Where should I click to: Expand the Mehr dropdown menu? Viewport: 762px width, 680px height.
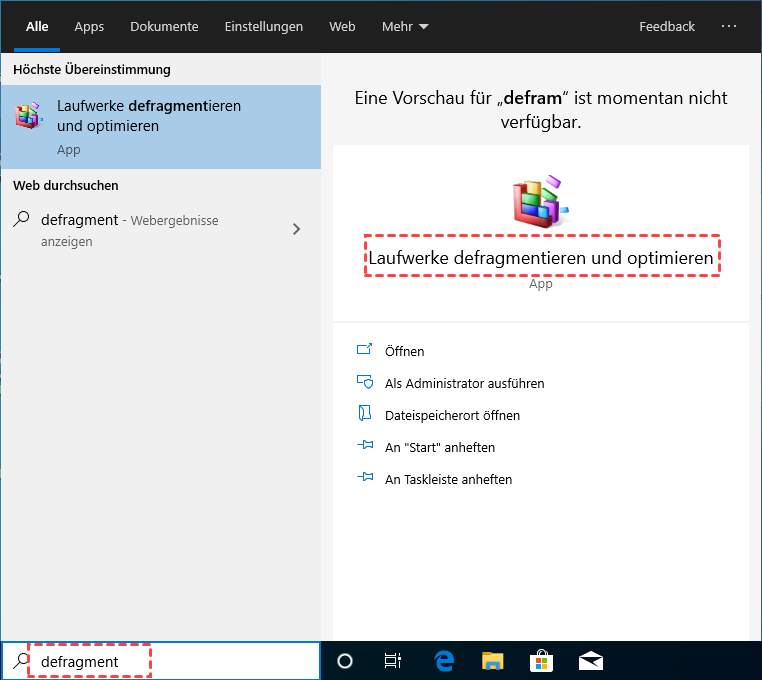[x=405, y=26]
